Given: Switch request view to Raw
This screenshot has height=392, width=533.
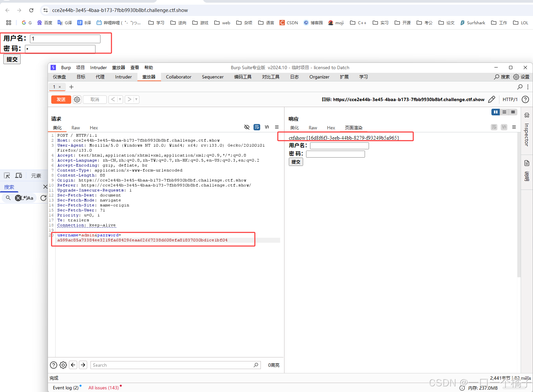Looking at the screenshot, I should tap(76, 128).
